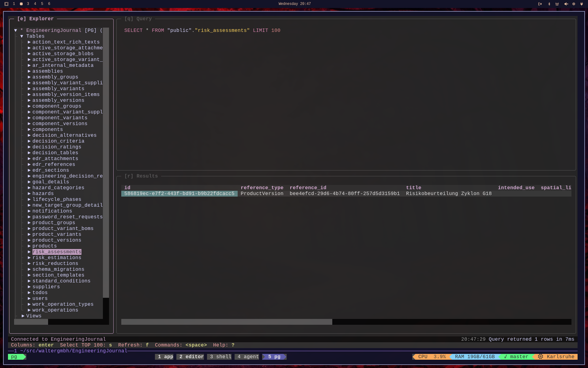Open the Bluetooth tray icon
Viewport: 588px width, 368px height.
[x=549, y=4]
